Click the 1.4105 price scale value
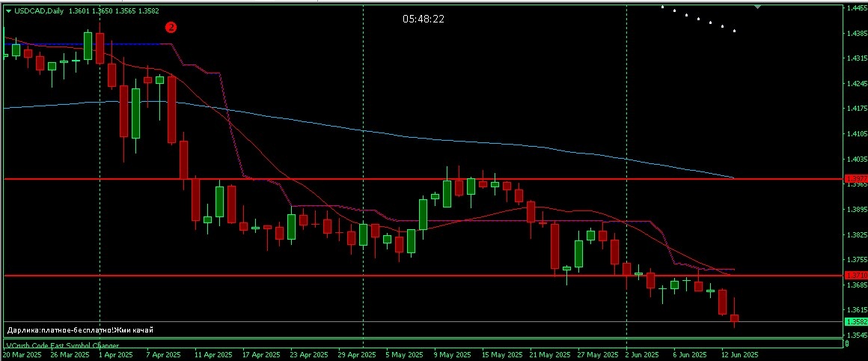This screenshot has width=868, height=361. click(x=856, y=134)
